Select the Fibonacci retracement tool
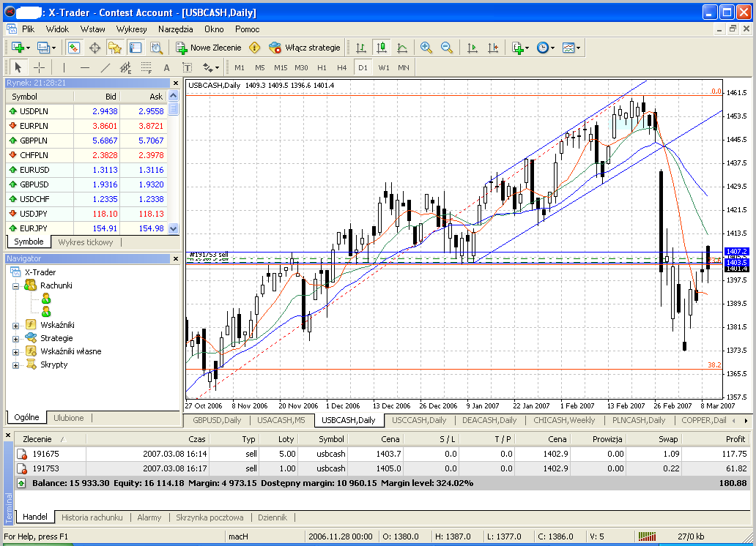 click(146, 67)
